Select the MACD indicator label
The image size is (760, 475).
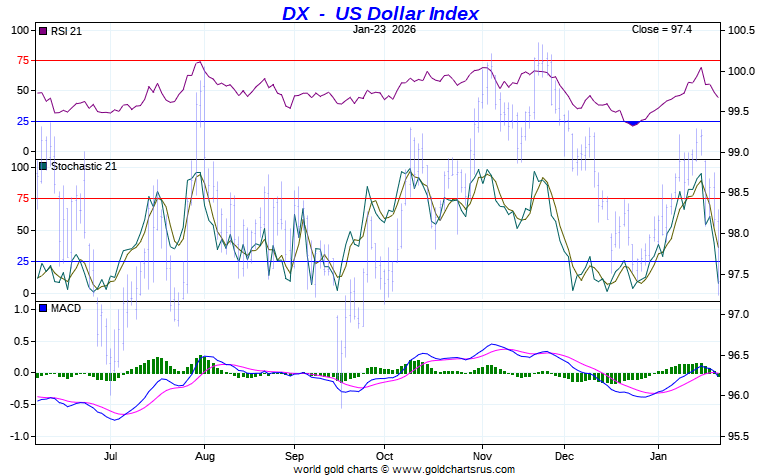[65, 308]
